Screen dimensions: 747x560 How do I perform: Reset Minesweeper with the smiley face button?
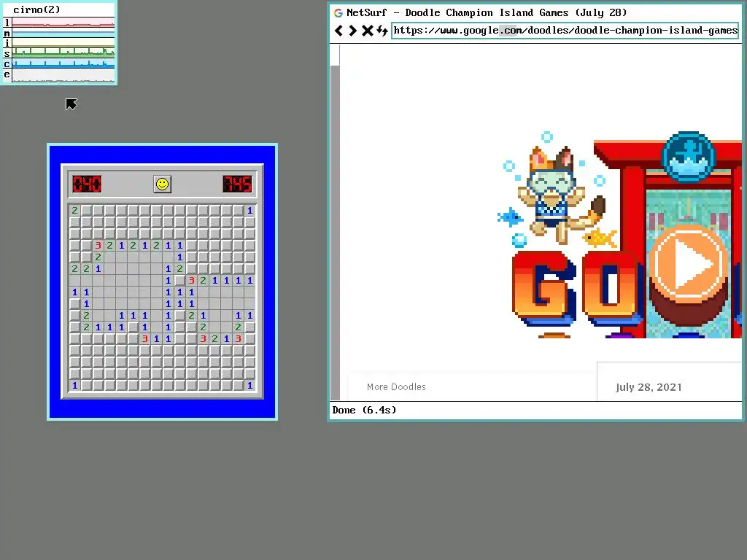(x=163, y=184)
